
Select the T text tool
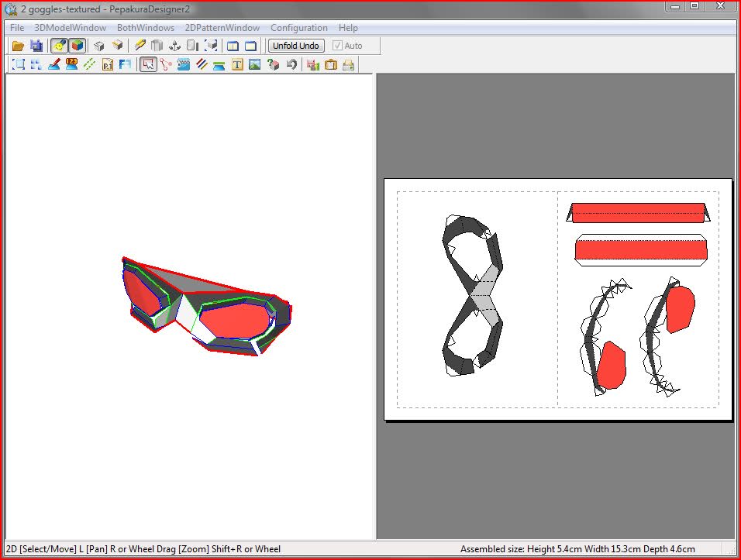point(237,64)
